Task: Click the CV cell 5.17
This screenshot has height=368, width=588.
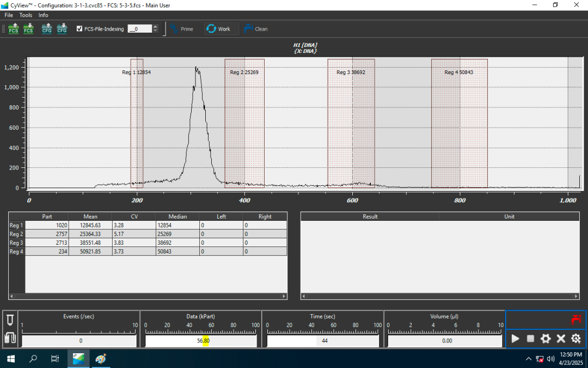Action: 134,234
